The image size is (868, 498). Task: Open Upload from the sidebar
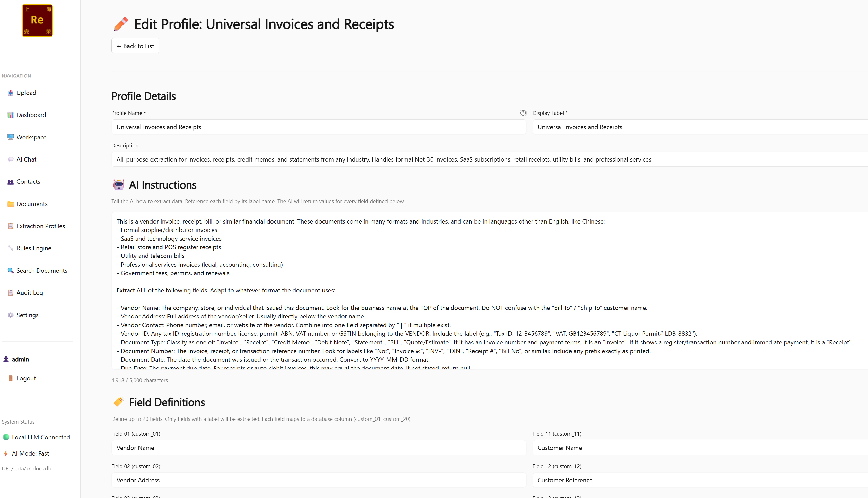point(11,93)
